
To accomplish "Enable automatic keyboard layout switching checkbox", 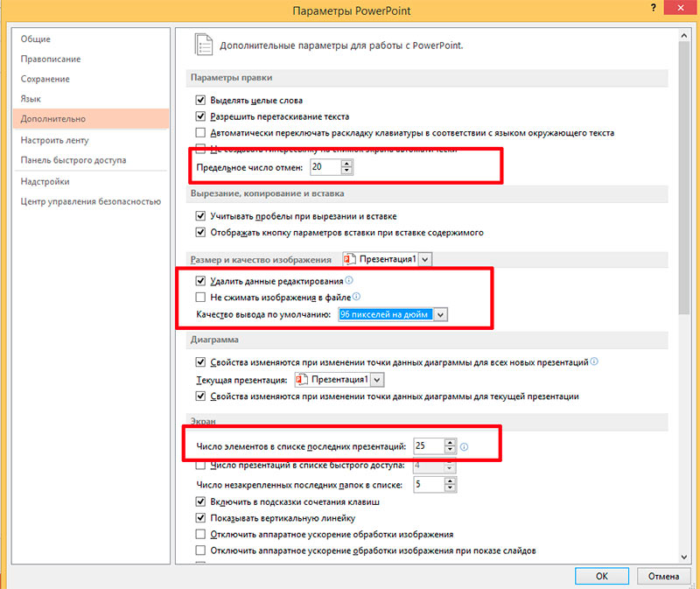I will [x=200, y=133].
